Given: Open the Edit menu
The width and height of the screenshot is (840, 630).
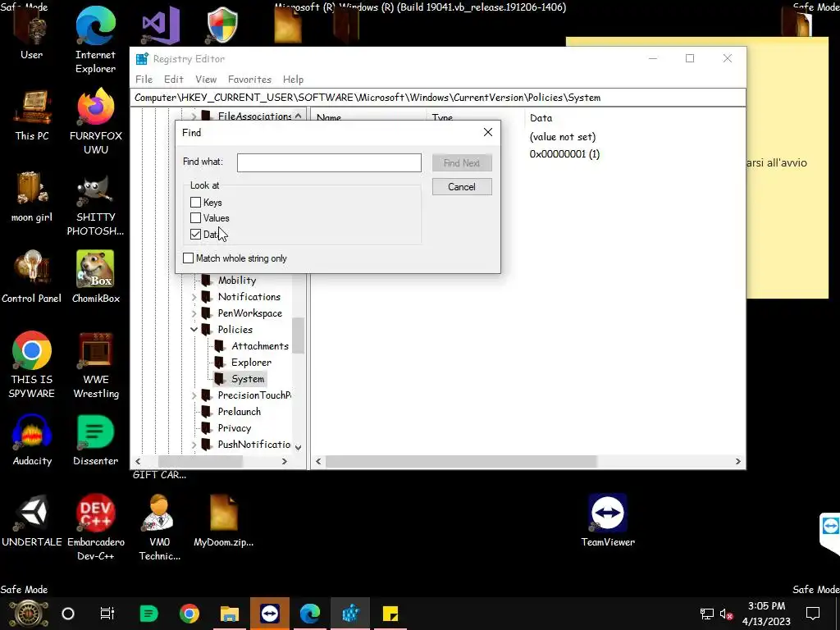Looking at the screenshot, I should pyautogui.click(x=174, y=80).
